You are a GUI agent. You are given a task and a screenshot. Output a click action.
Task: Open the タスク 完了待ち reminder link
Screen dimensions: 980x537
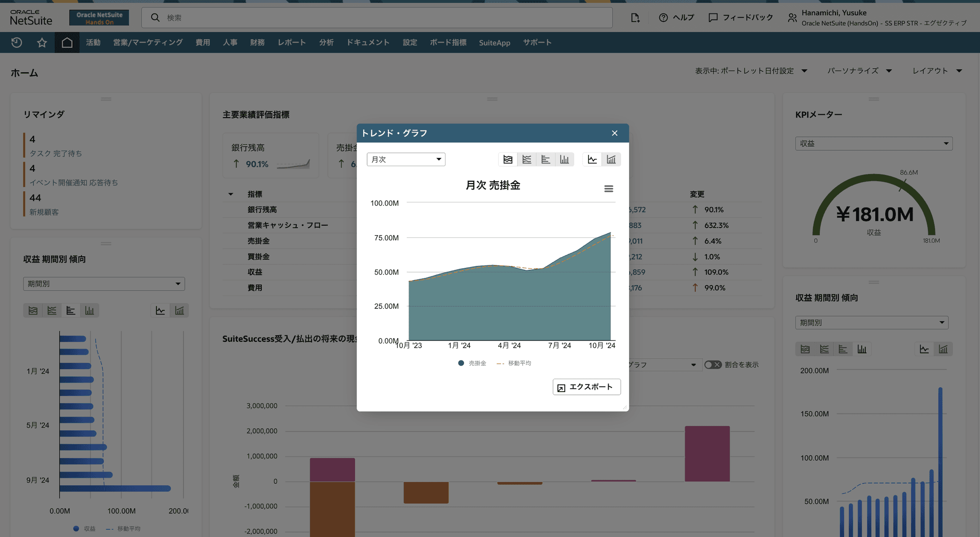(56, 153)
